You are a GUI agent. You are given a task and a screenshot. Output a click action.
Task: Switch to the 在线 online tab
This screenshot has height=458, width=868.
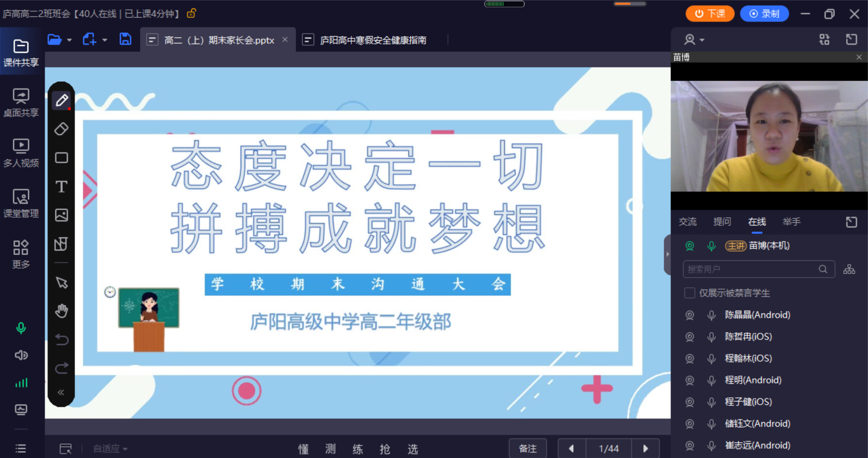[757, 222]
